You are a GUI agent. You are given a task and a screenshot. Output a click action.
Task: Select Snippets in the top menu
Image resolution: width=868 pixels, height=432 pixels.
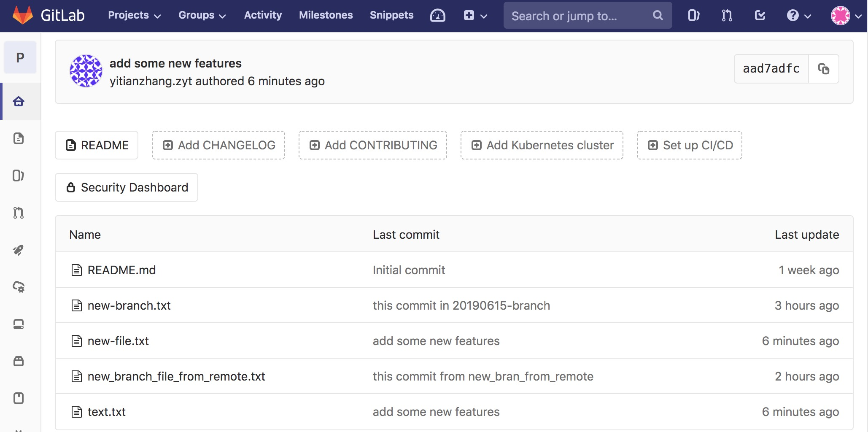(x=391, y=15)
